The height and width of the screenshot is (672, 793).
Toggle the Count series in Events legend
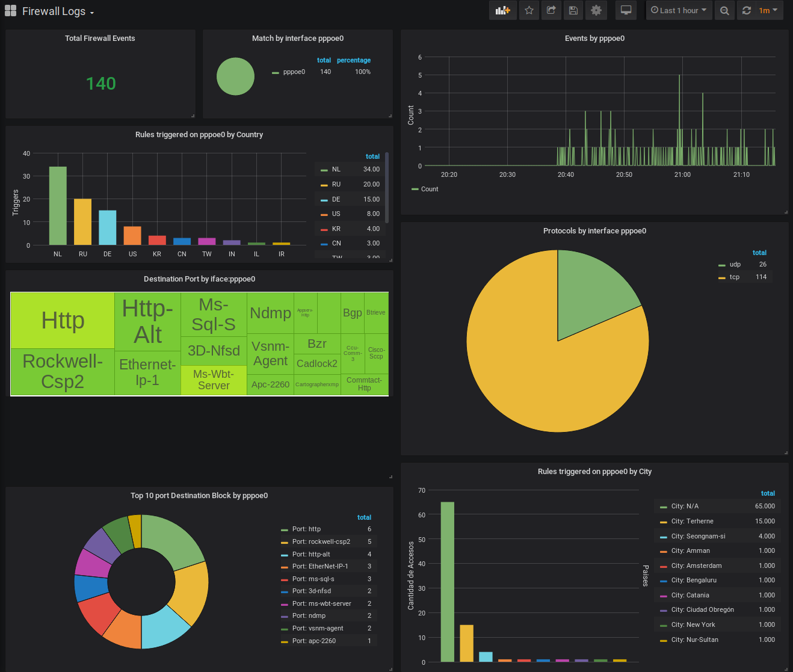[429, 189]
